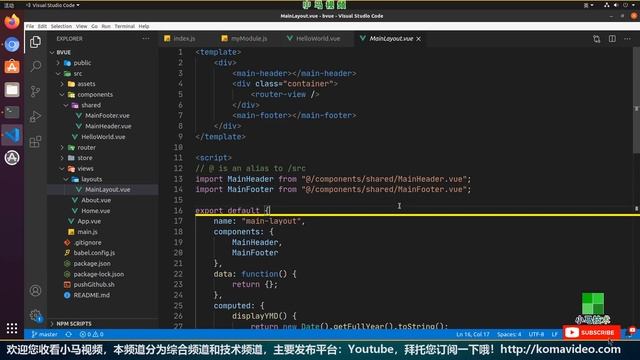The width and height of the screenshot is (640, 360).
Task: Open the Source Control view
Action: pos(36,91)
